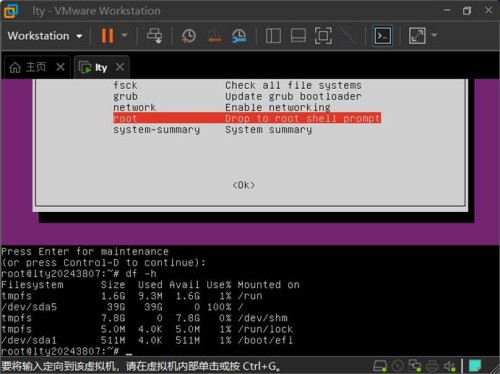Open the Workstation menu
This screenshot has height=374, width=500.
pyautogui.click(x=45, y=36)
